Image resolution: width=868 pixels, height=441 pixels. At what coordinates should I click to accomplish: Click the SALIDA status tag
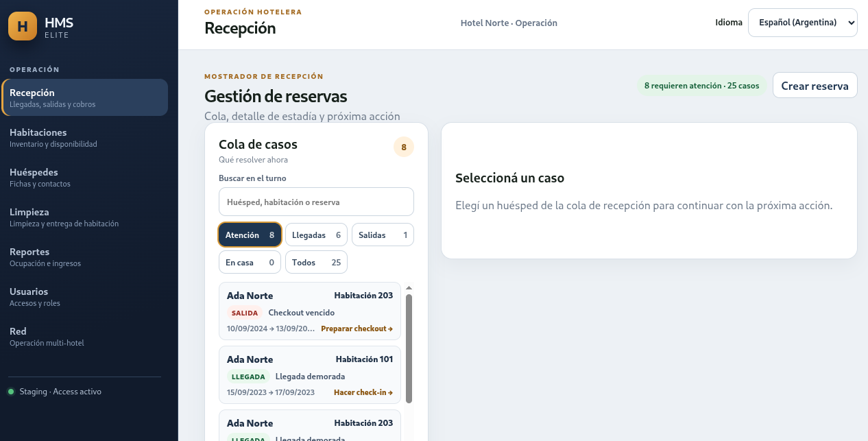(245, 313)
